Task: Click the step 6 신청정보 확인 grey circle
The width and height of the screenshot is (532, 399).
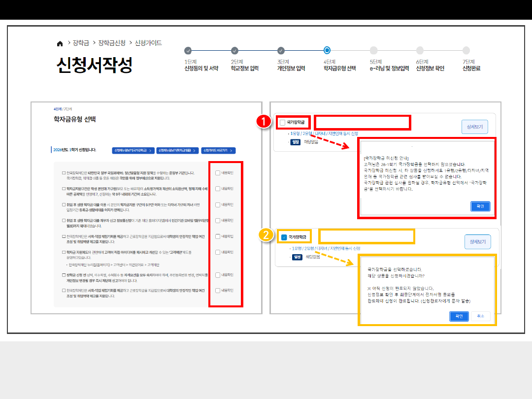Action: coord(420,50)
